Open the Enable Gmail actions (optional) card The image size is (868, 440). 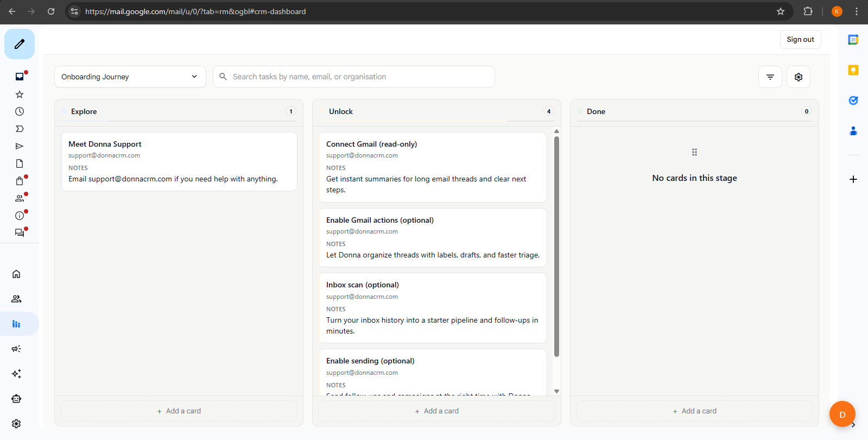433,238
